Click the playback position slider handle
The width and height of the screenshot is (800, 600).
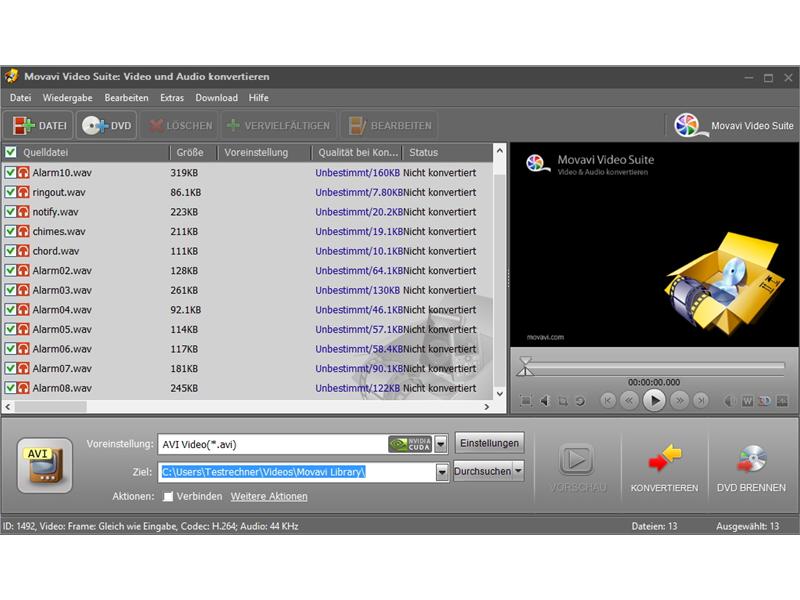pyautogui.click(x=525, y=361)
